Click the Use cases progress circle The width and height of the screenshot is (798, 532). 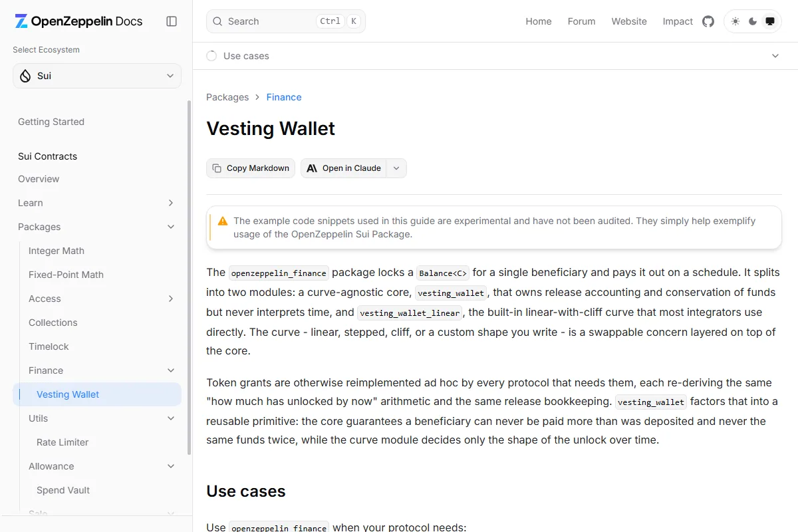pyautogui.click(x=211, y=56)
